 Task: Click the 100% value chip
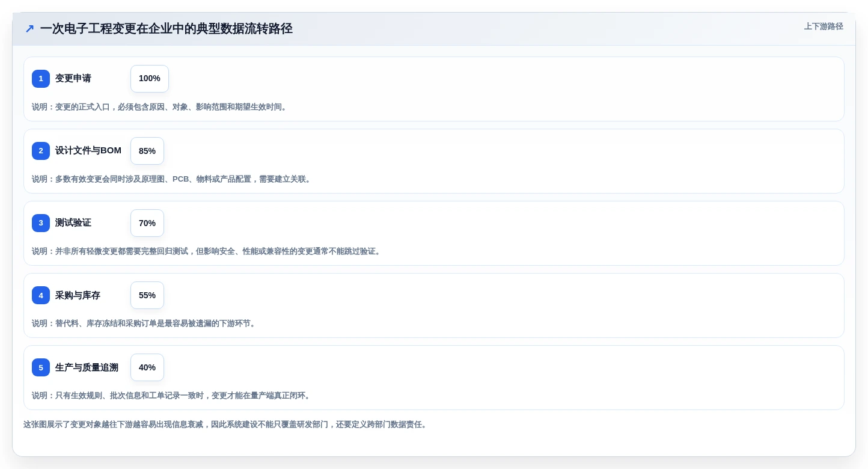coord(150,79)
